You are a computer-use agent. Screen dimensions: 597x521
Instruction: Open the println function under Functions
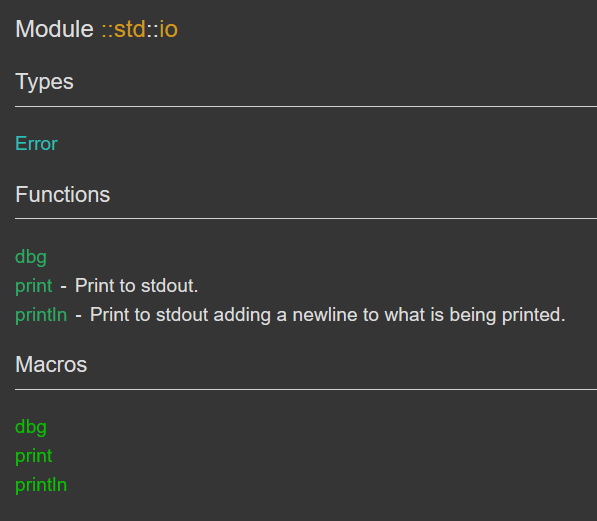coord(41,315)
